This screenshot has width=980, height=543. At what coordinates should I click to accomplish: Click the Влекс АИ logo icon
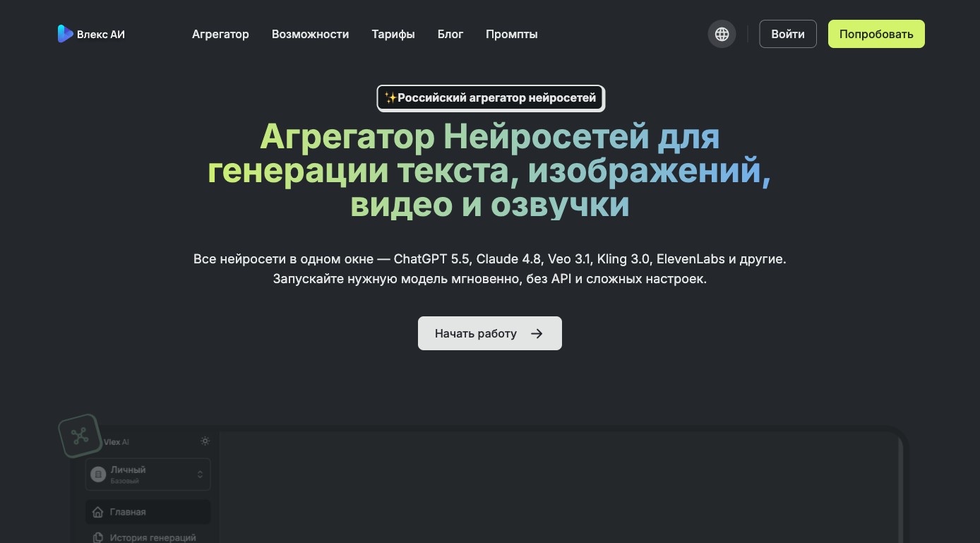coord(65,33)
